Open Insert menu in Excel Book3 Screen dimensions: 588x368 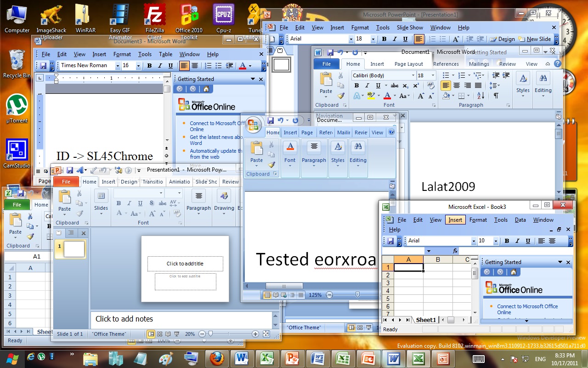455,220
